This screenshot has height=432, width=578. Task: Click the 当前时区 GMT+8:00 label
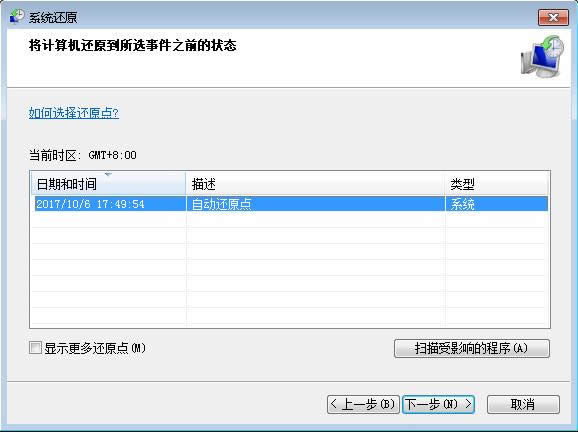click(x=83, y=155)
